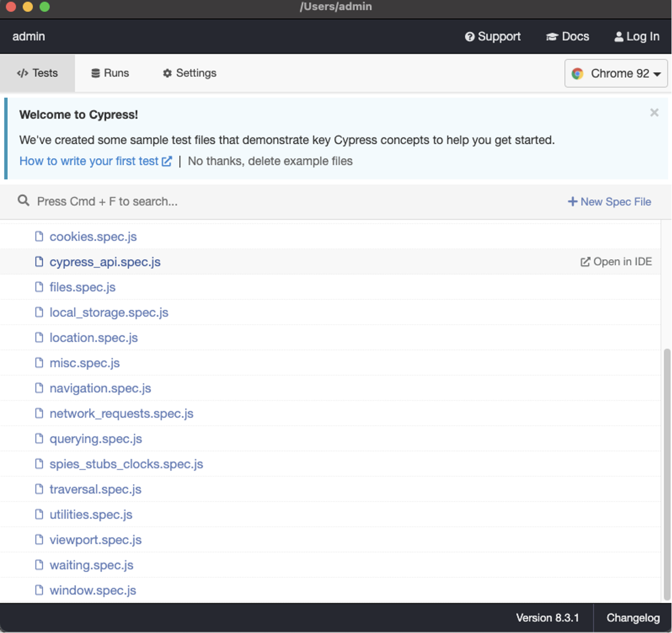Image resolution: width=672 pixels, height=633 pixels.
Task: Click the green macOS zoom button
Action: tap(45, 7)
